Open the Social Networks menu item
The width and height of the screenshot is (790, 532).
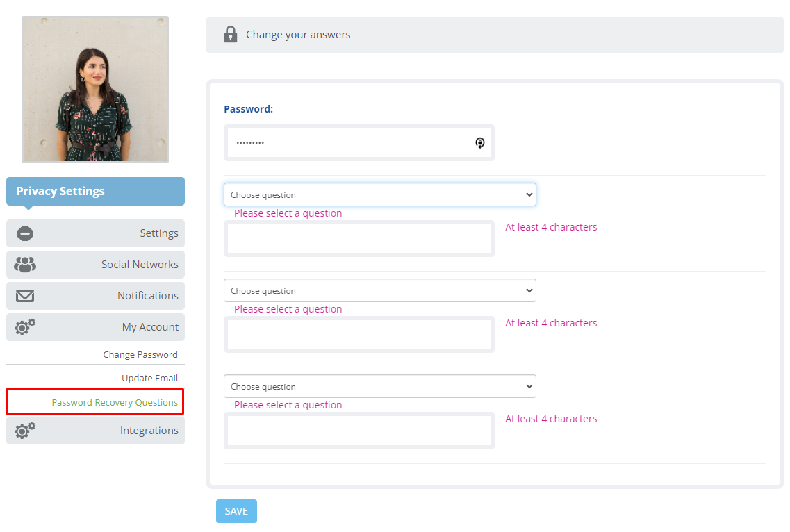(x=95, y=265)
